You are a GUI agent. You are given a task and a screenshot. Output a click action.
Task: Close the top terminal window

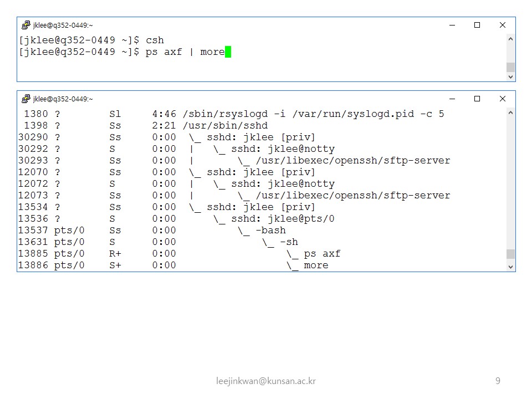click(503, 25)
